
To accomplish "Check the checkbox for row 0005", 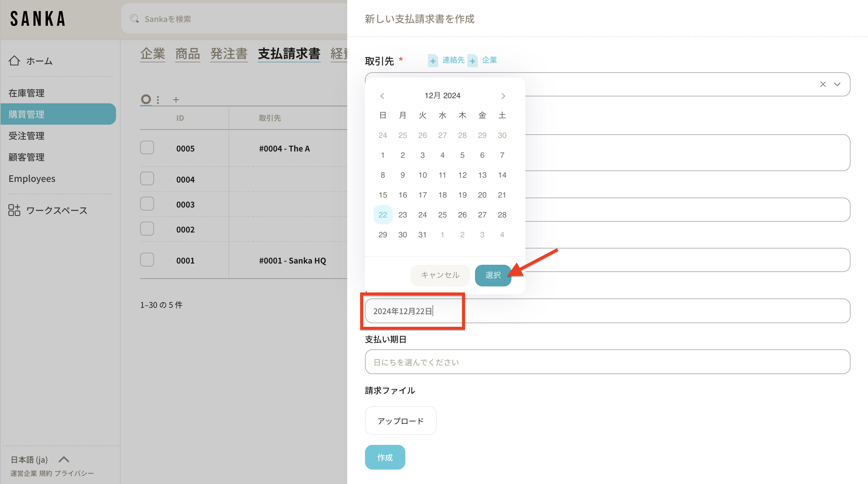I will coord(147,148).
